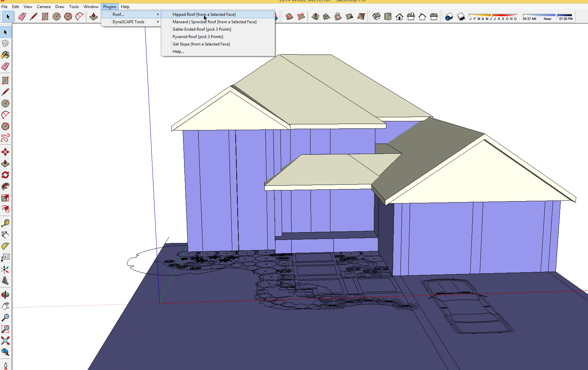The width and height of the screenshot is (588, 370).
Task: Choose the Arc tool in top toolbar
Action: pyautogui.click(x=80, y=17)
